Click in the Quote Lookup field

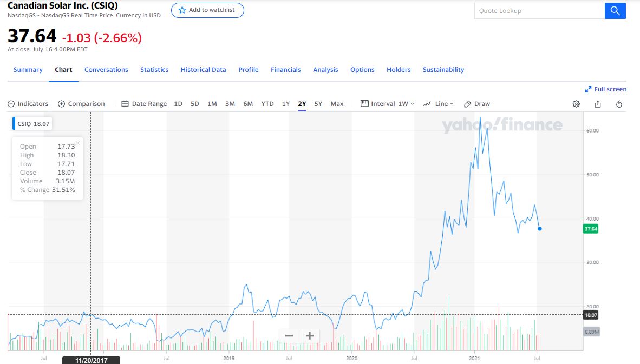coord(539,11)
